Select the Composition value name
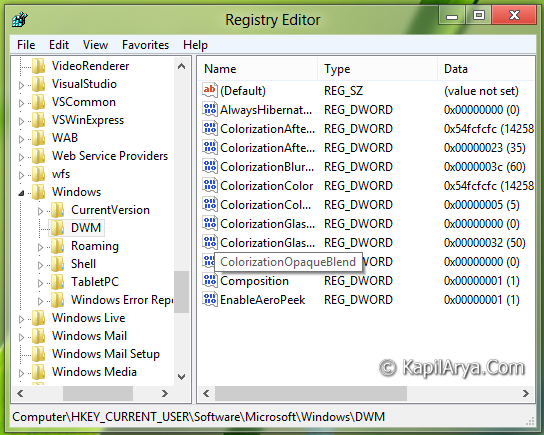Viewport: 544px width, 435px height. [x=254, y=281]
